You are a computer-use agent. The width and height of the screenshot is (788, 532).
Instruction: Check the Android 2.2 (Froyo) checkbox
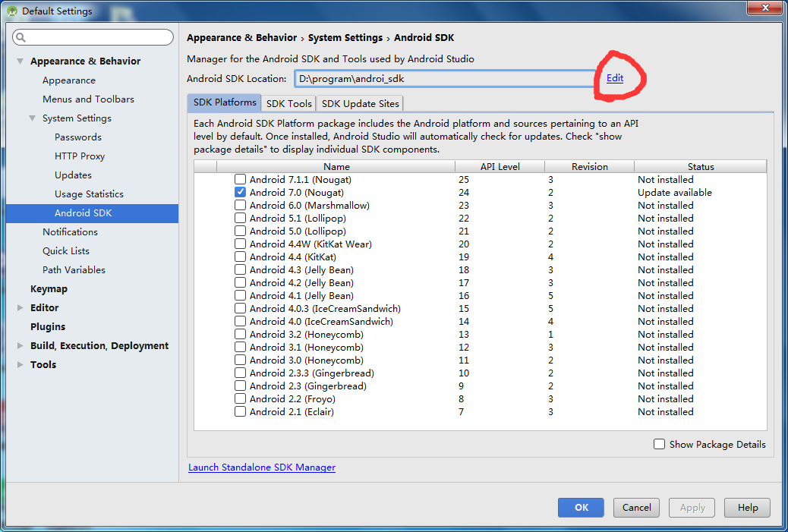click(240, 399)
